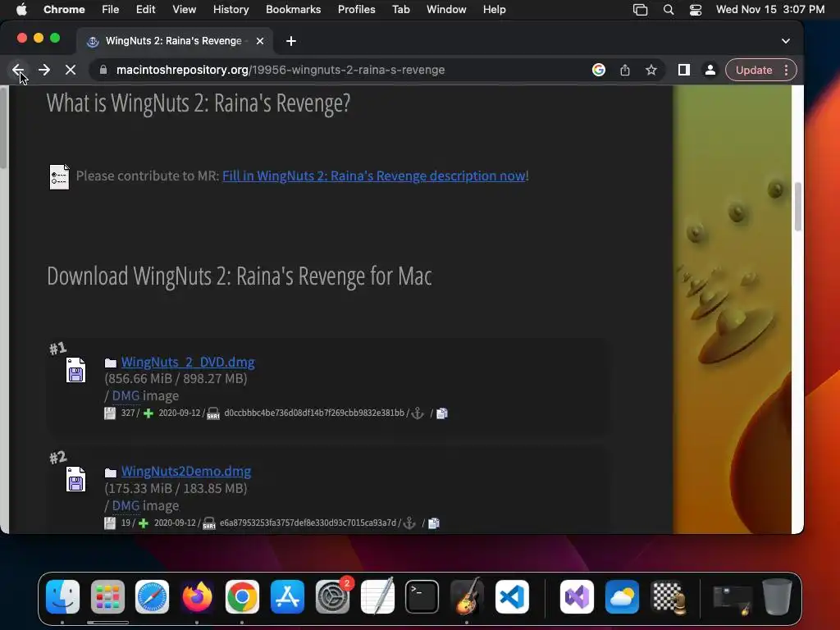Image resolution: width=840 pixels, height=630 pixels.
Task: Open the History menu
Action: pos(231,9)
